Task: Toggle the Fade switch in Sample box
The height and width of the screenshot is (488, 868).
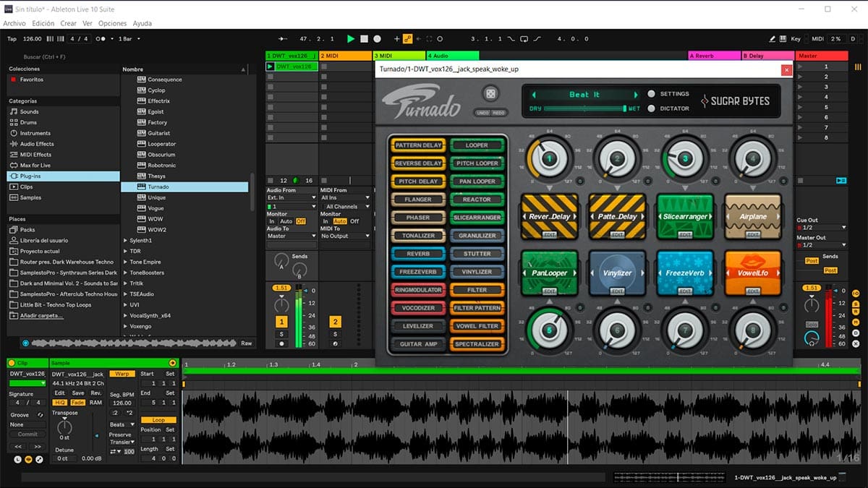Action: (x=77, y=403)
